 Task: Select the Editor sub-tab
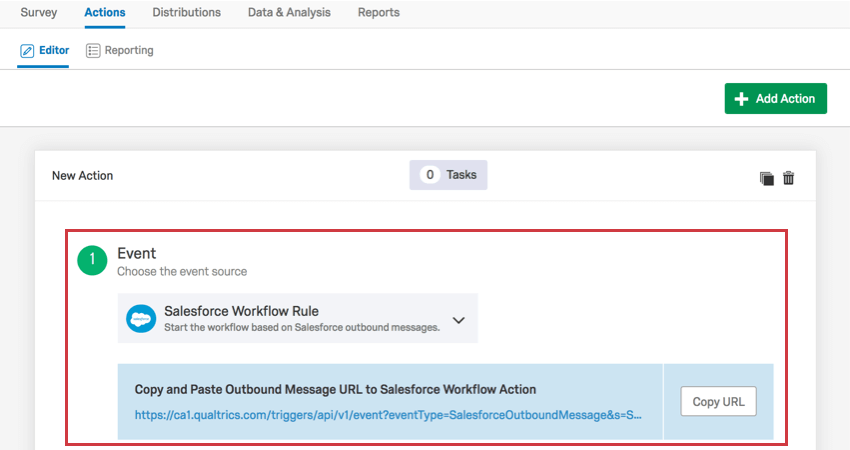(44, 50)
